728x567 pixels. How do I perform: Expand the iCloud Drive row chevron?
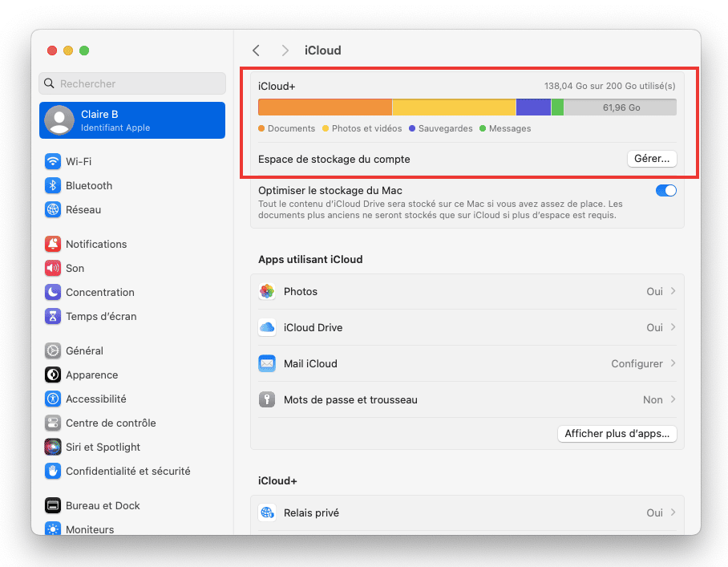pyautogui.click(x=673, y=327)
